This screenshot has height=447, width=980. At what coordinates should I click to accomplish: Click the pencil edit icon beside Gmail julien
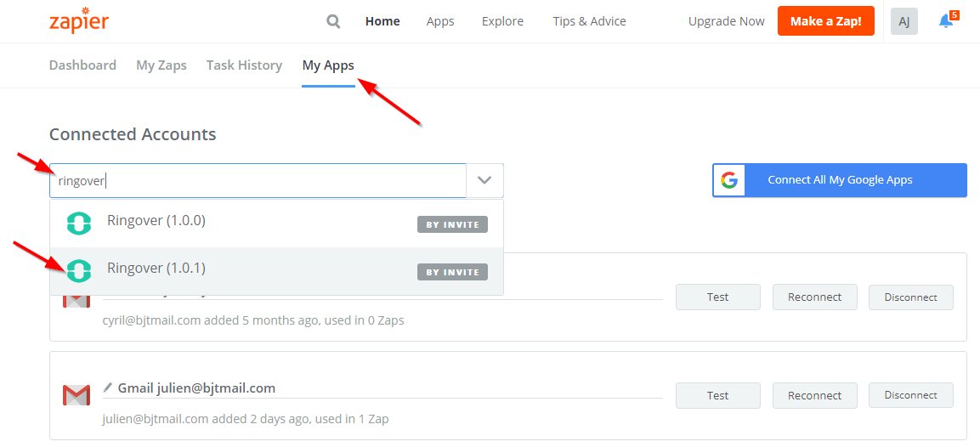click(108, 388)
